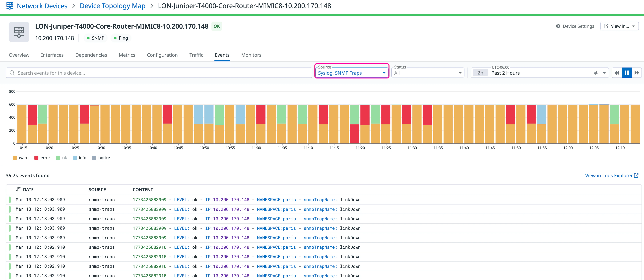Click the Network Devices breadcrumb icon
The width and height of the screenshot is (644, 280).
10,6
